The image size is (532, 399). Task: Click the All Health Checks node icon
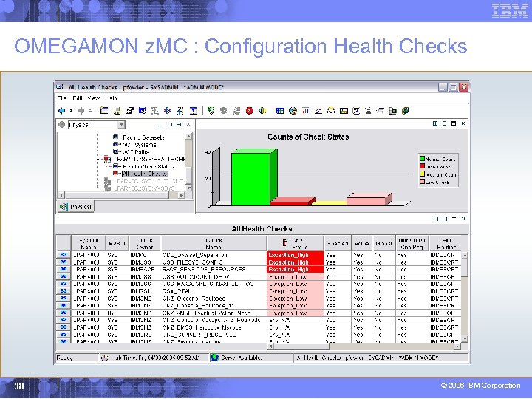point(116,174)
